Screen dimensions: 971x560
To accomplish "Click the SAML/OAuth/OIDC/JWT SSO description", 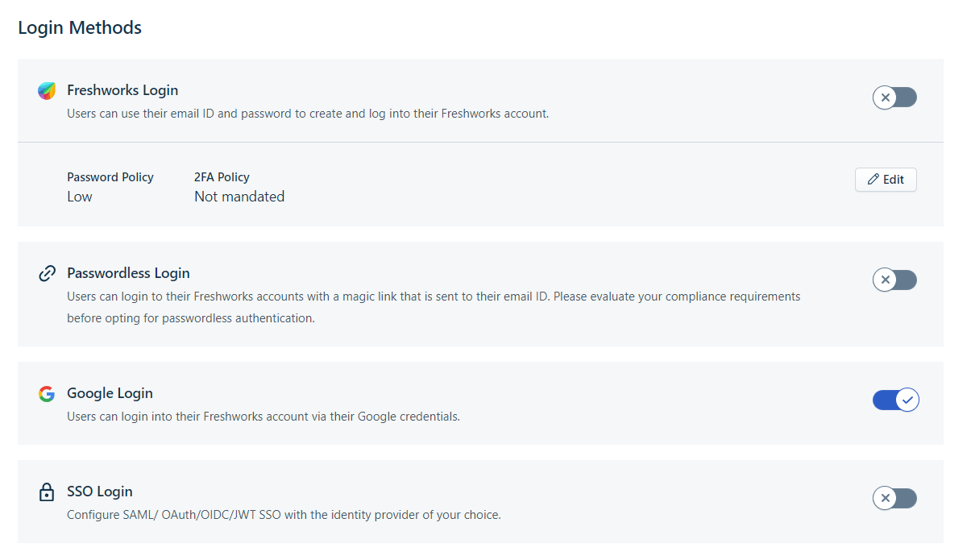I will click(284, 515).
